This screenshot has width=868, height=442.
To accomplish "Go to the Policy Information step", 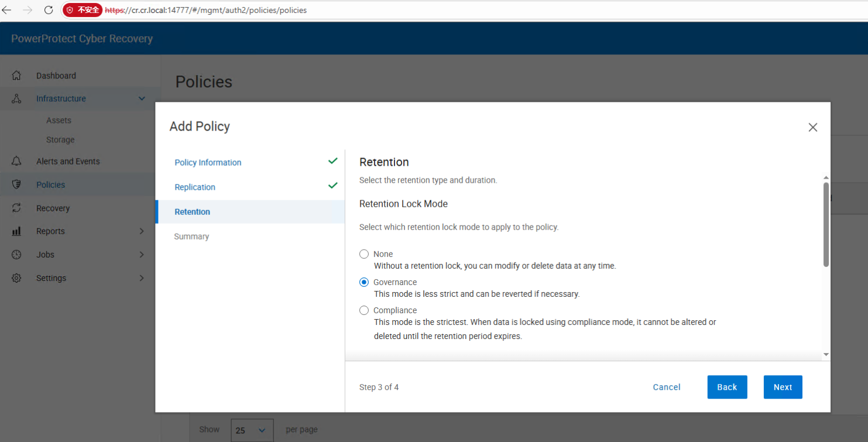I will click(x=208, y=162).
